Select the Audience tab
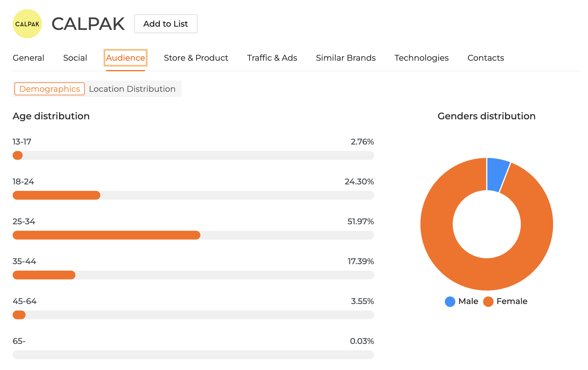This screenshot has width=588, height=370. point(125,58)
